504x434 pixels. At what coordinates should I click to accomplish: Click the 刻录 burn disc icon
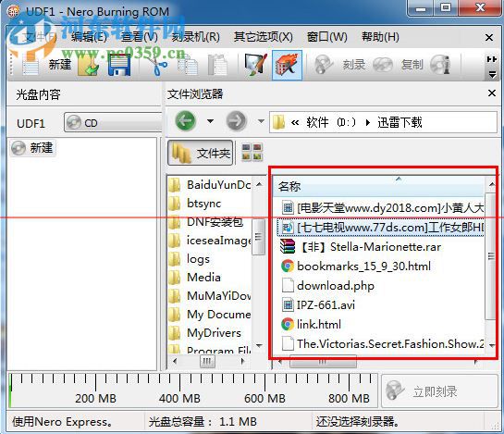click(x=323, y=65)
